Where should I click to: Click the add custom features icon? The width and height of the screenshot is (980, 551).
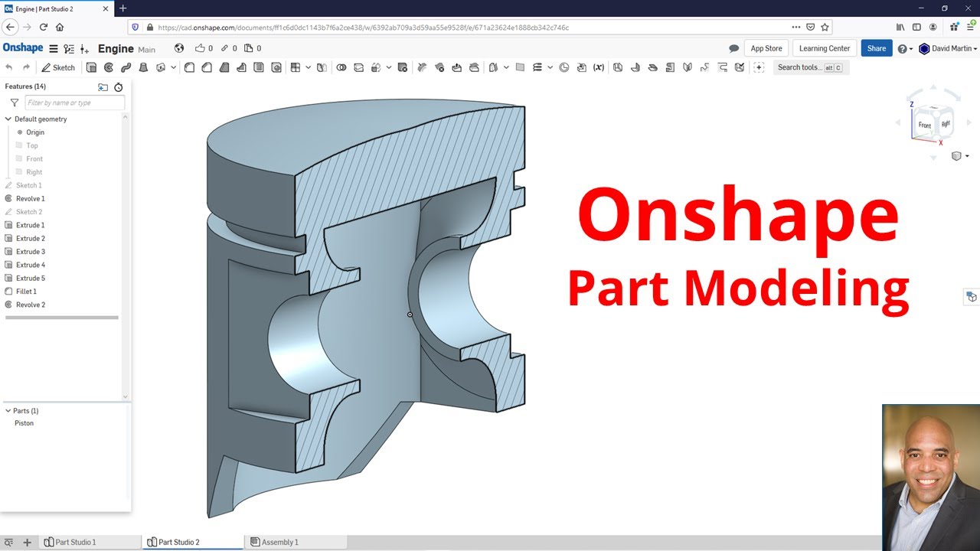tap(759, 67)
